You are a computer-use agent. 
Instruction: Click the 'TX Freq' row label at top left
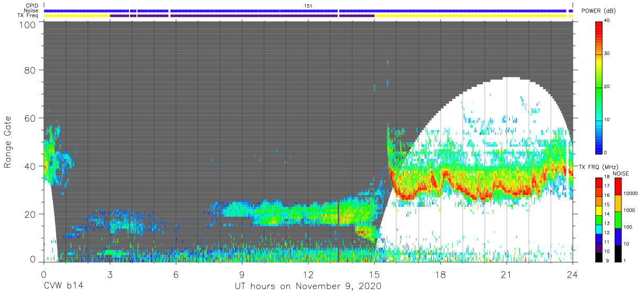28,16
